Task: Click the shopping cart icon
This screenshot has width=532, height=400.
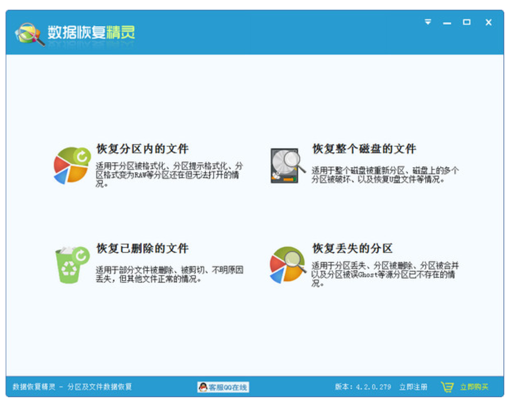Action: (x=447, y=387)
